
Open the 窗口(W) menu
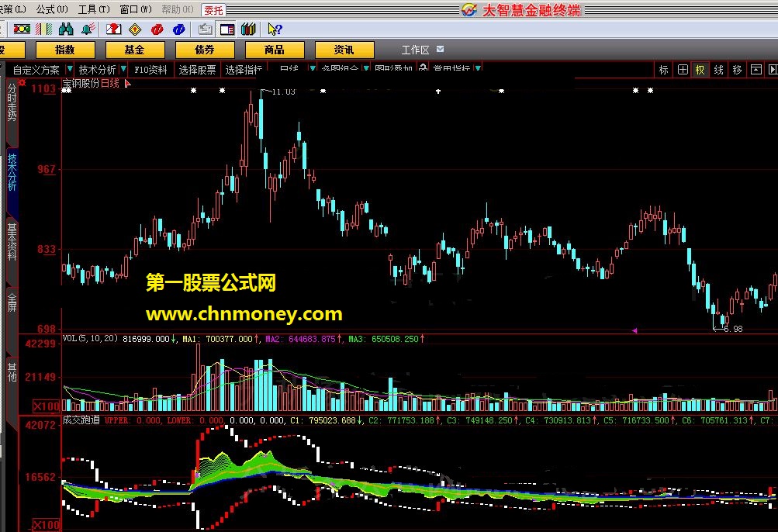pos(136,9)
